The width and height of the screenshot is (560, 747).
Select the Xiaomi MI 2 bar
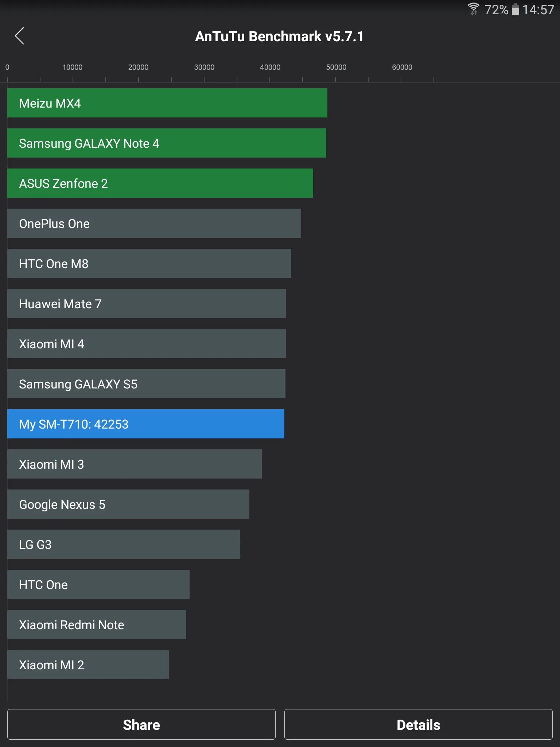[88, 665]
